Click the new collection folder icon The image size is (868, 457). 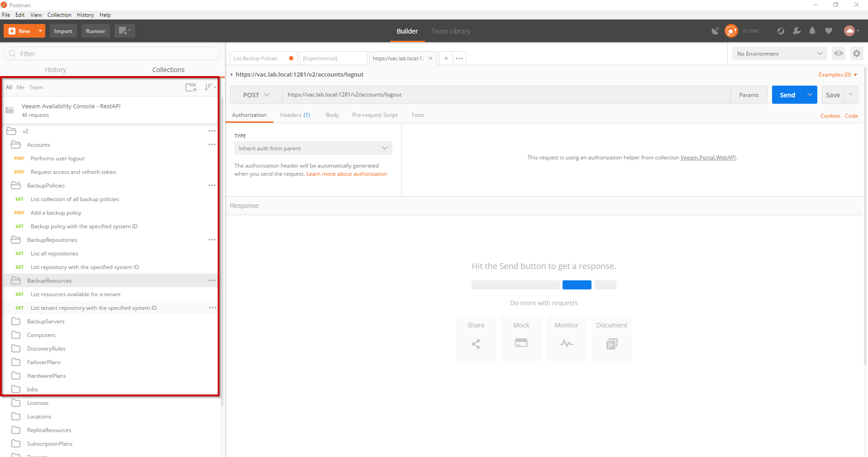(x=191, y=87)
